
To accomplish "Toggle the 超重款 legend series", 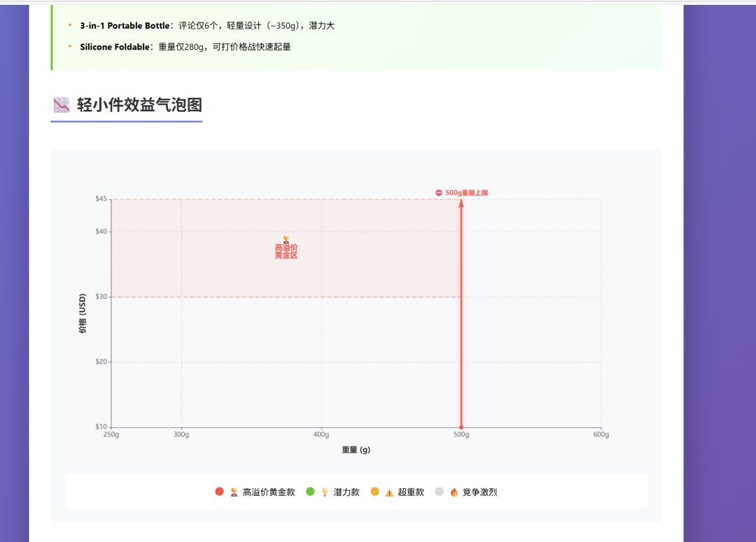I will 398,492.
